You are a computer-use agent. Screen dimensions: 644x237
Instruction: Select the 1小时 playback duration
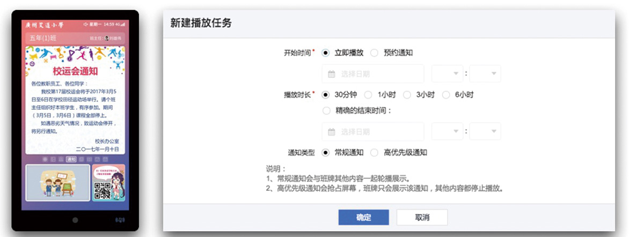click(368, 95)
